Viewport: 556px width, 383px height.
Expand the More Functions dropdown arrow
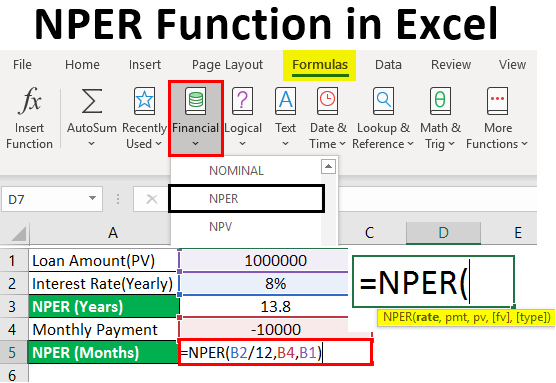pos(524,144)
